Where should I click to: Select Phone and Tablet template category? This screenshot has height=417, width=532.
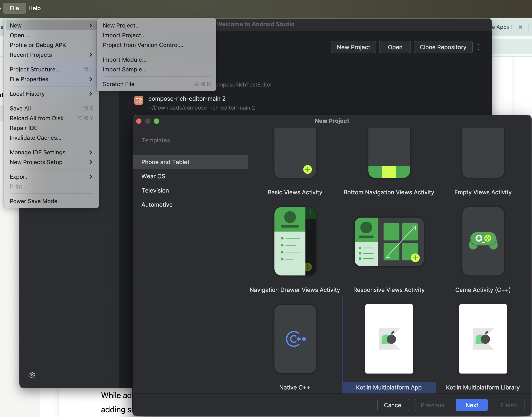tap(190, 162)
